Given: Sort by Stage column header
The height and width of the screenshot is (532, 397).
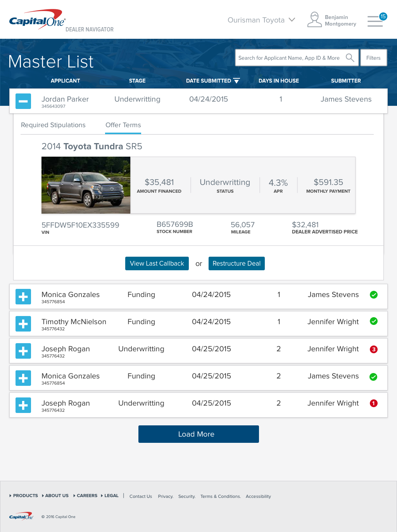Looking at the screenshot, I should point(137,81).
